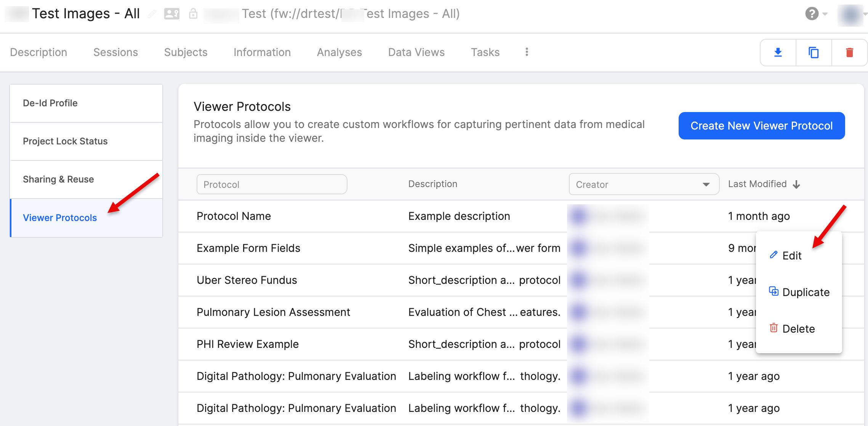868x426 pixels.
Task: Click the pencil edit icon beside project title
Action: (152, 14)
